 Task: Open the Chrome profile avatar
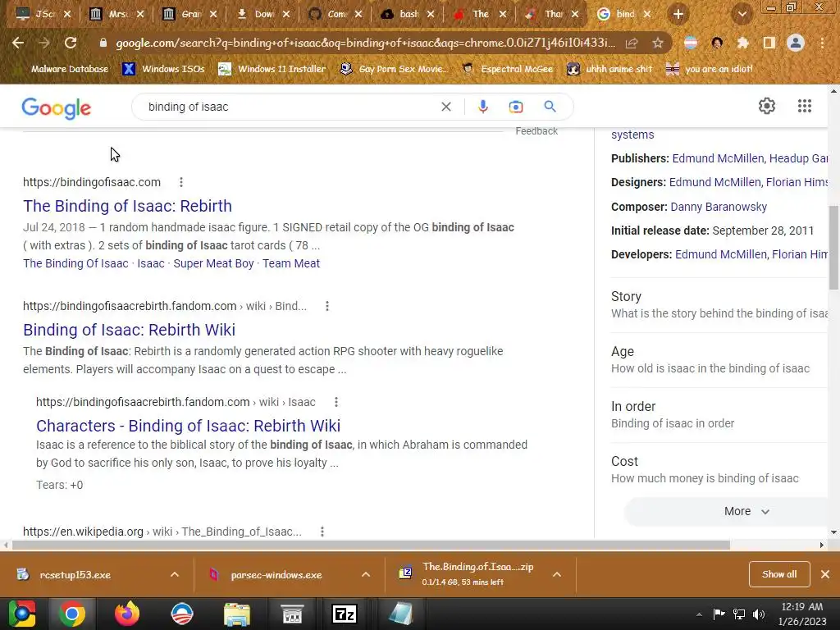click(796, 43)
